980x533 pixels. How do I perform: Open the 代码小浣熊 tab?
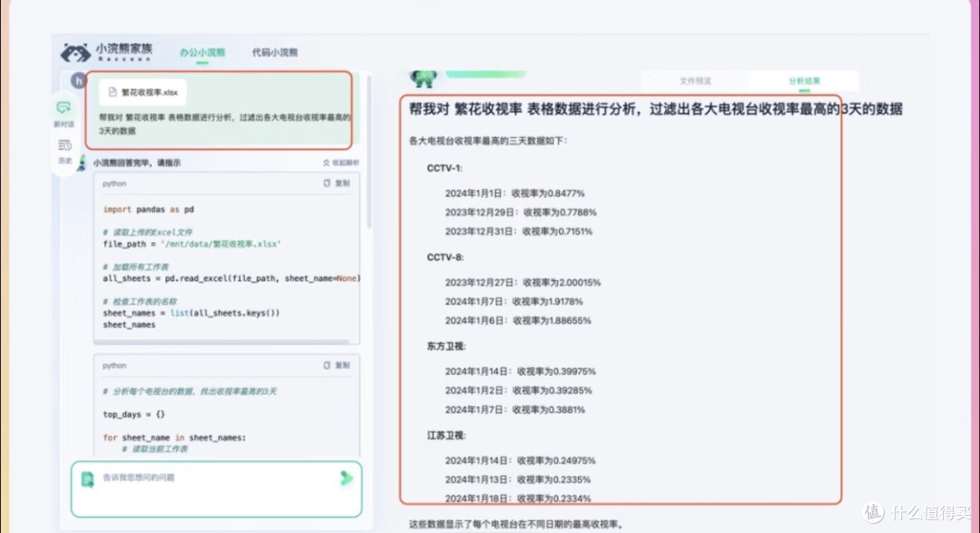(x=274, y=53)
